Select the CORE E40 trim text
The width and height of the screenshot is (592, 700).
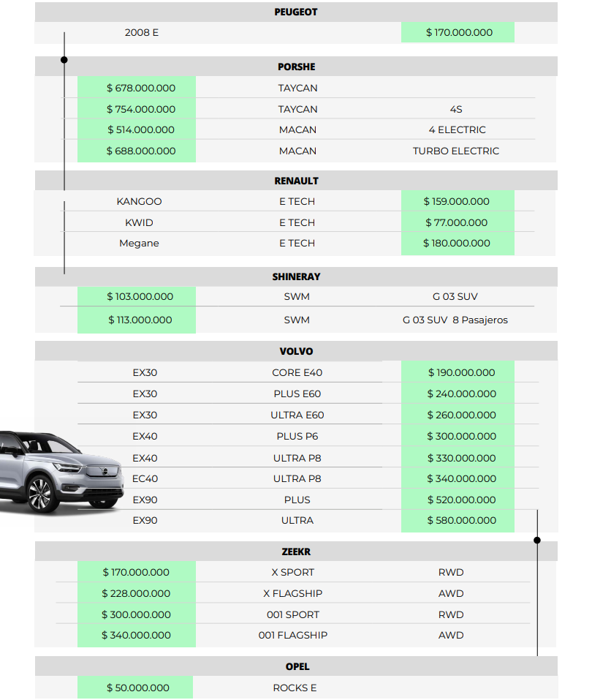(297, 372)
